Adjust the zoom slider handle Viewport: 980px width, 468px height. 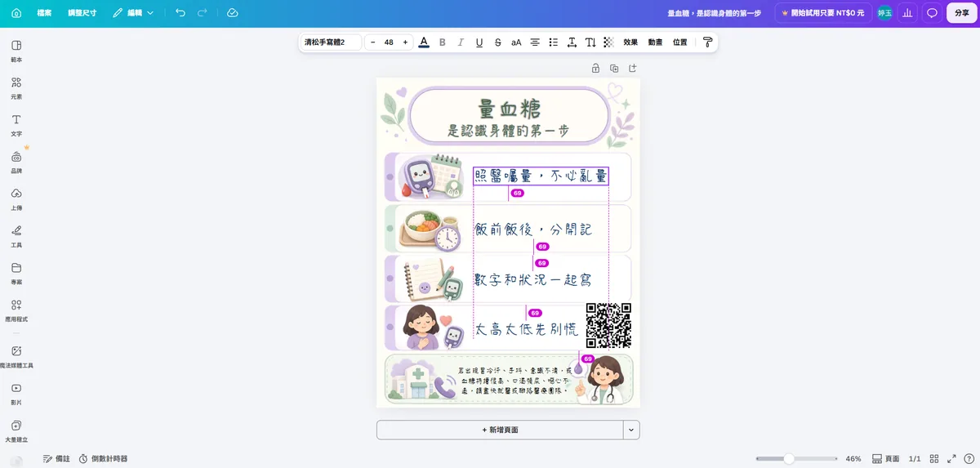click(789, 459)
